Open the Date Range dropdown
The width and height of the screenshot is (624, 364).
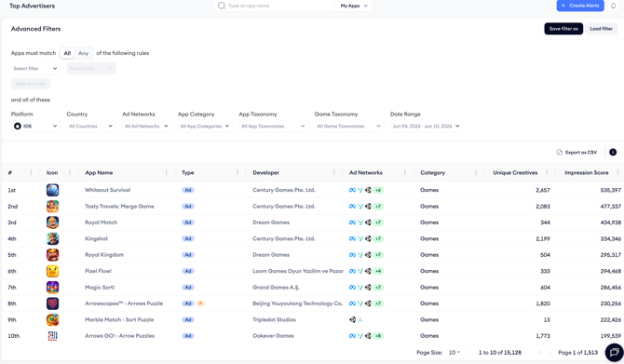pos(427,126)
